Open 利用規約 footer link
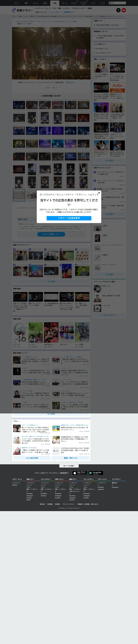Viewport: 138px width, 644px height. pos(57,504)
